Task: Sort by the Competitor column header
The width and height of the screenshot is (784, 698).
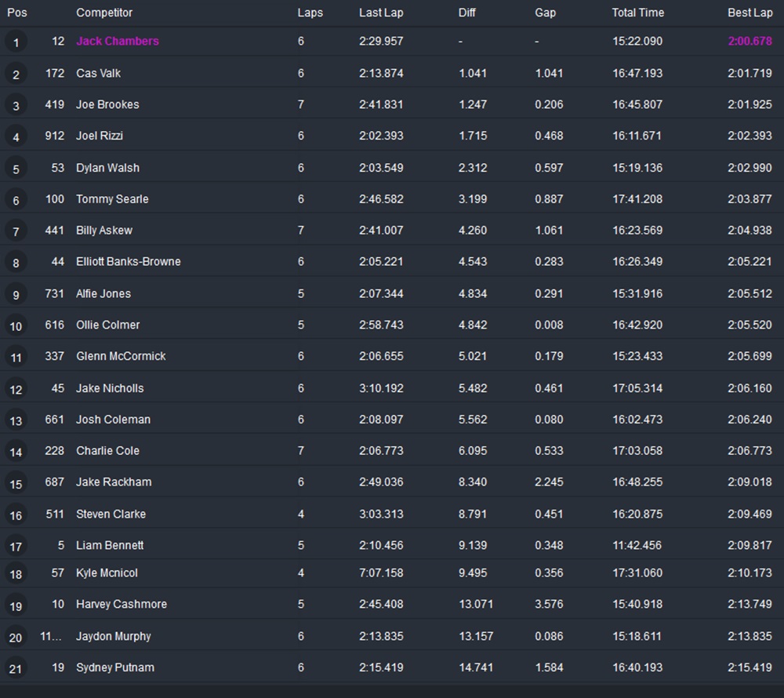Action: [104, 13]
